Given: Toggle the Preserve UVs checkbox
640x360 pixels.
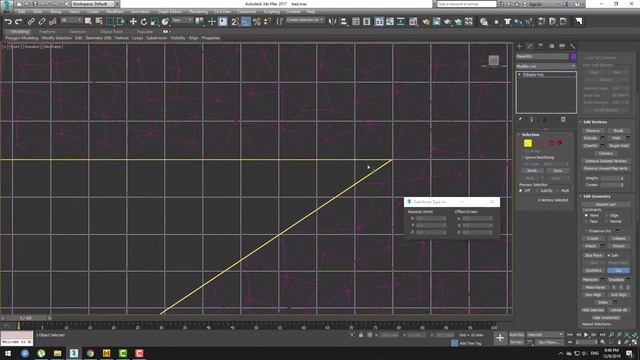Looking at the screenshot, I should click(587, 231).
